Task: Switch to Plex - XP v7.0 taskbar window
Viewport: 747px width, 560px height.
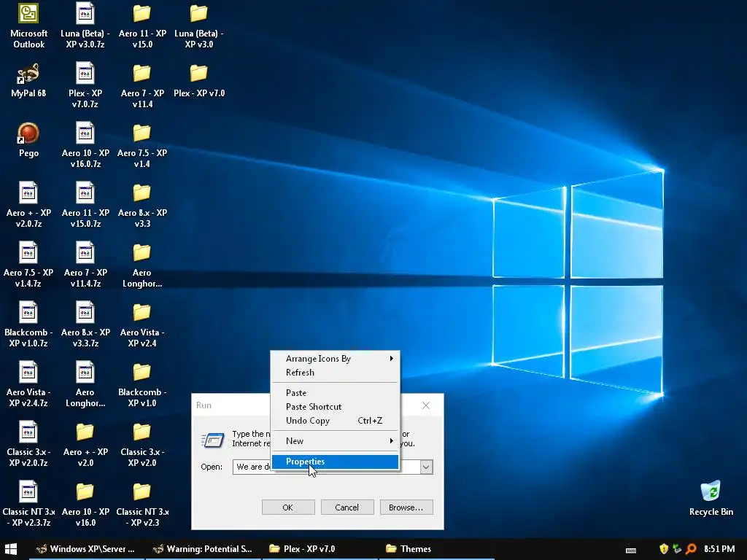Action: point(320,549)
